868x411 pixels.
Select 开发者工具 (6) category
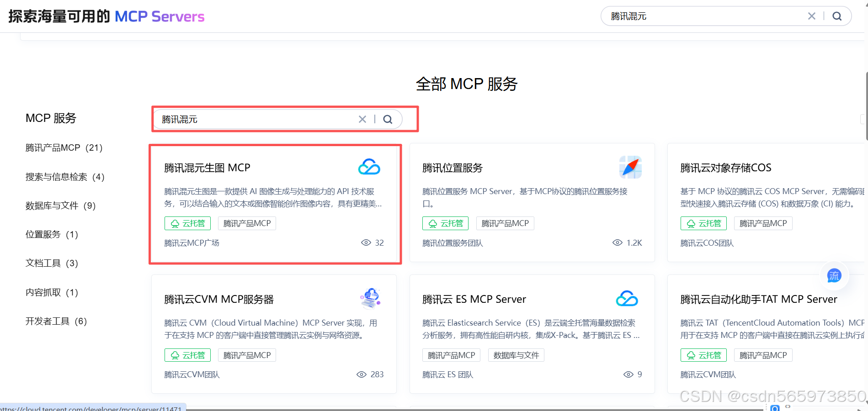pos(56,321)
